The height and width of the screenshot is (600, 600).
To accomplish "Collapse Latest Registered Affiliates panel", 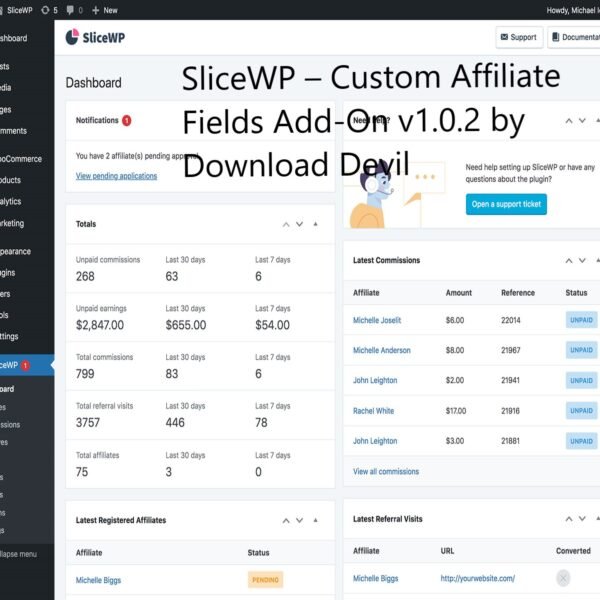I will coord(316,520).
